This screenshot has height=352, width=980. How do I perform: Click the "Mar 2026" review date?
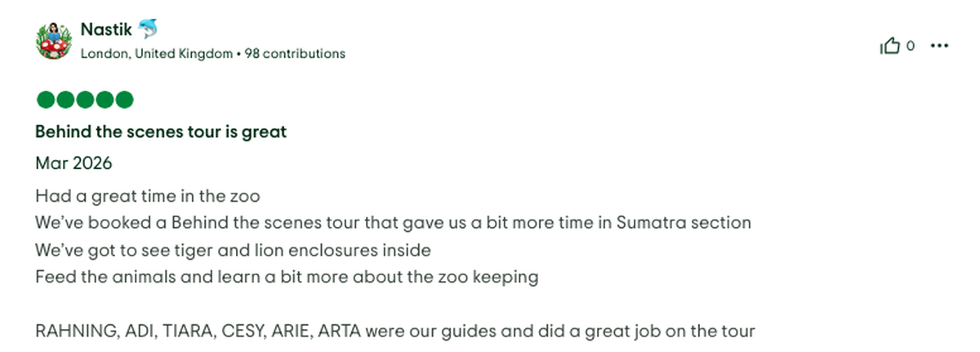(x=73, y=163)
